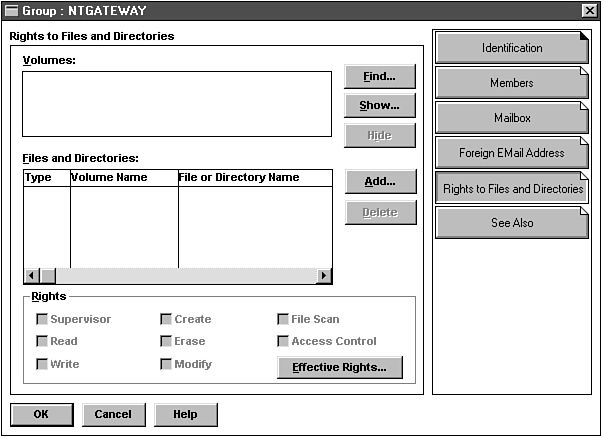Go to the See Also page
The image size is (603, 438).
(512, 223)
